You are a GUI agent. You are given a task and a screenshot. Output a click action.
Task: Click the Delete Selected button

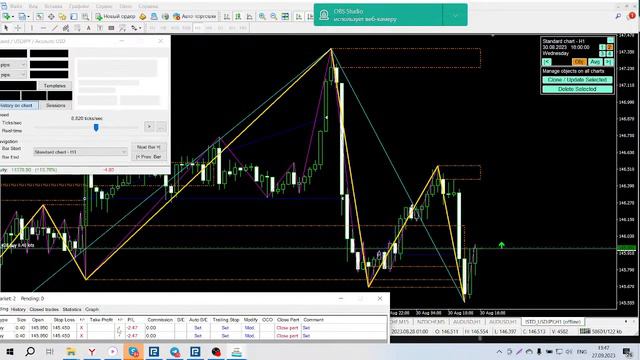click(x=577, y=89)
